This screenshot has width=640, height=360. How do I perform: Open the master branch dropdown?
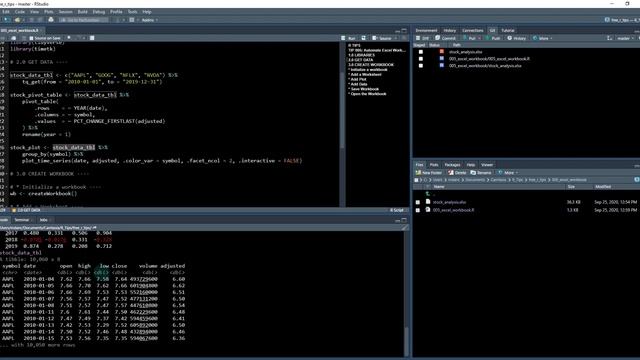click(625, 38)
